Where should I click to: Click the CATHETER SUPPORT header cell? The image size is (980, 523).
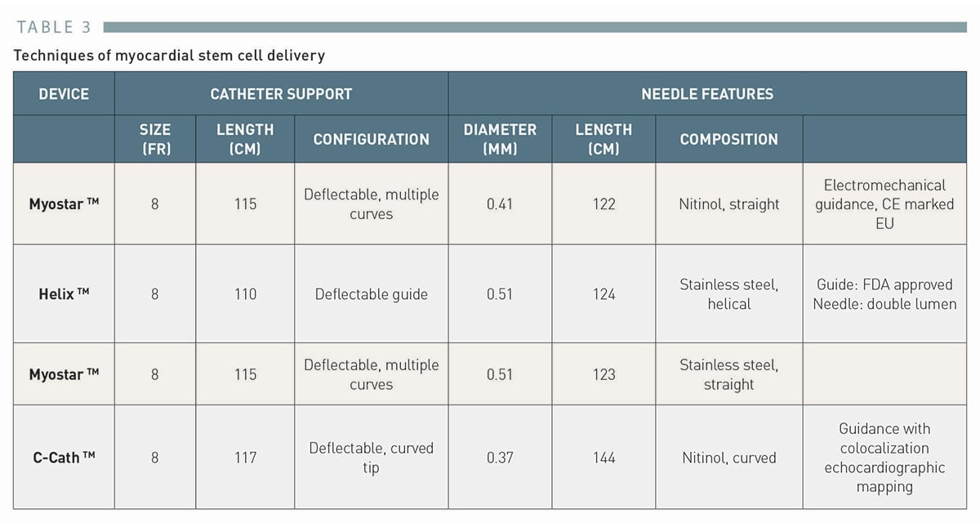pyautogui.click(x=281, y=94)
